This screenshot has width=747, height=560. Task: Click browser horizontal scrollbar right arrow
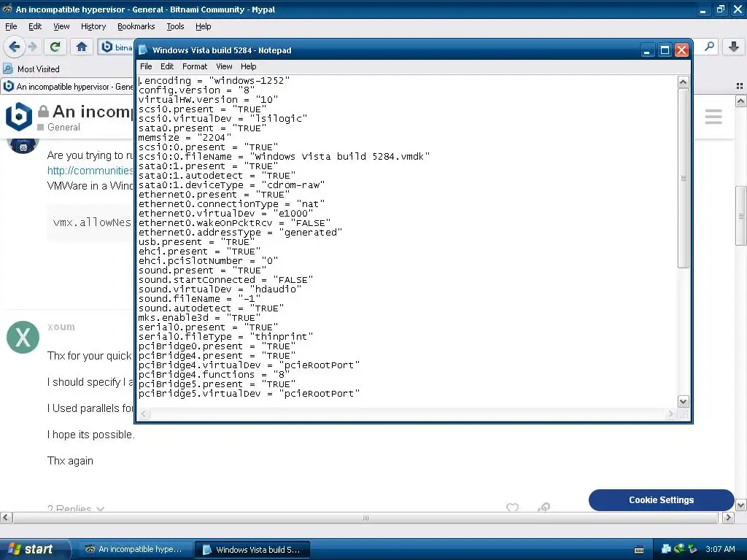coord(729,518)
